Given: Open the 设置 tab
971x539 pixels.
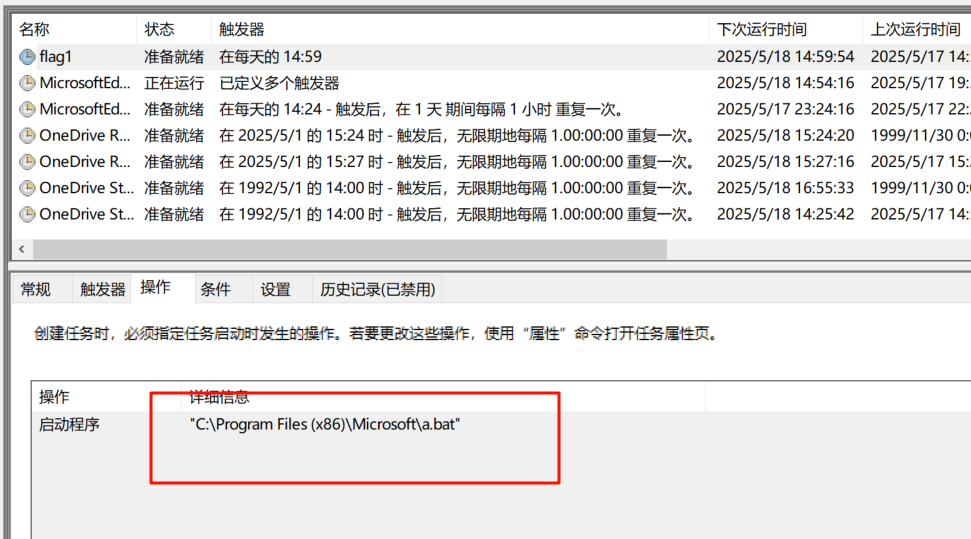Looking at the screenshot, I should (275, 289).
